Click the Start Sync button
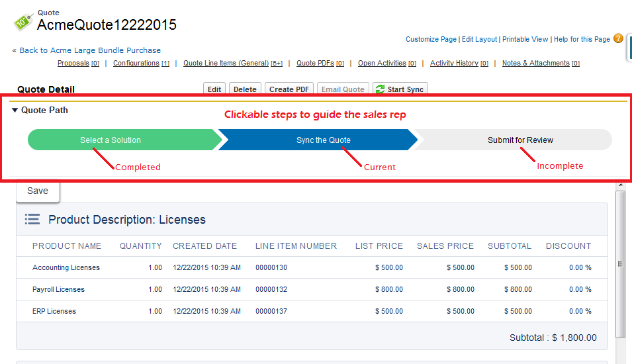This screenshot has width=632, height=364. (x=400, y=89)
